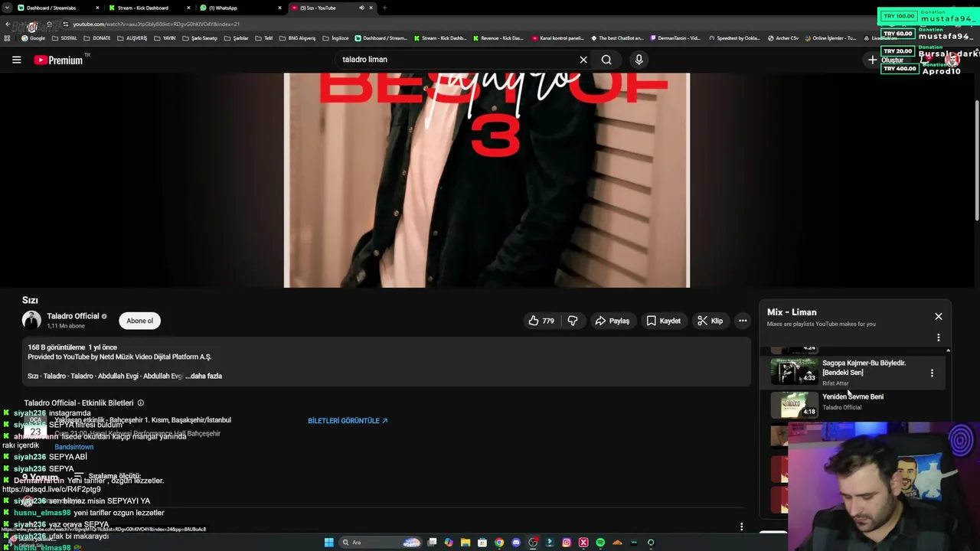Save the video with Kaydet
This screenshot has width=980, height=551.
(x=664, y=321)
